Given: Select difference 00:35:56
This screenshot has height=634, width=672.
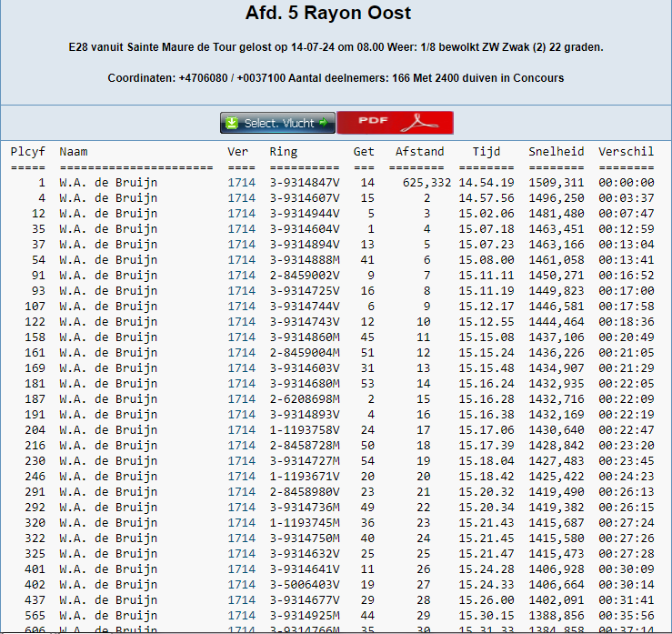Looking at the screenshot, I should [627, 616].
